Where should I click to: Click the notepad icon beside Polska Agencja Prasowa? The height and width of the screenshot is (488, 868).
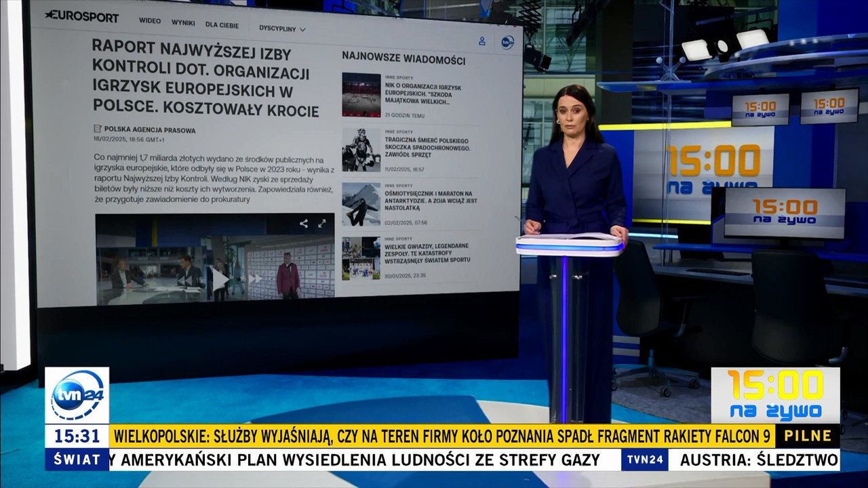pos(98,129)
